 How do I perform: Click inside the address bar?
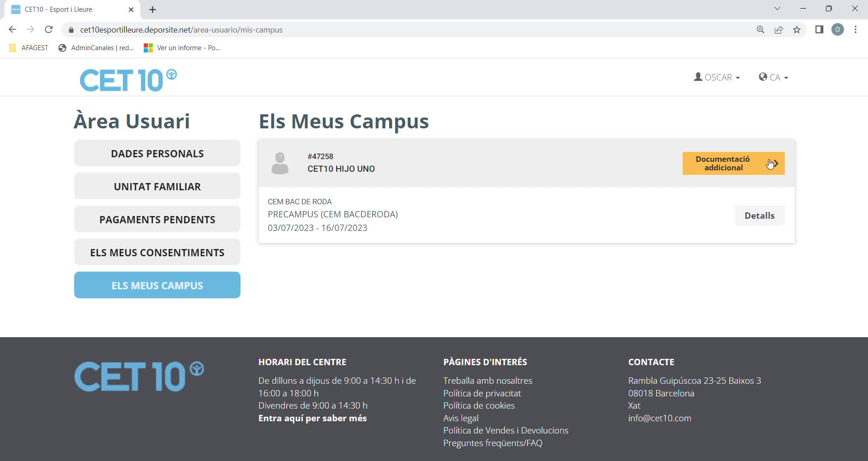[316, 30]
